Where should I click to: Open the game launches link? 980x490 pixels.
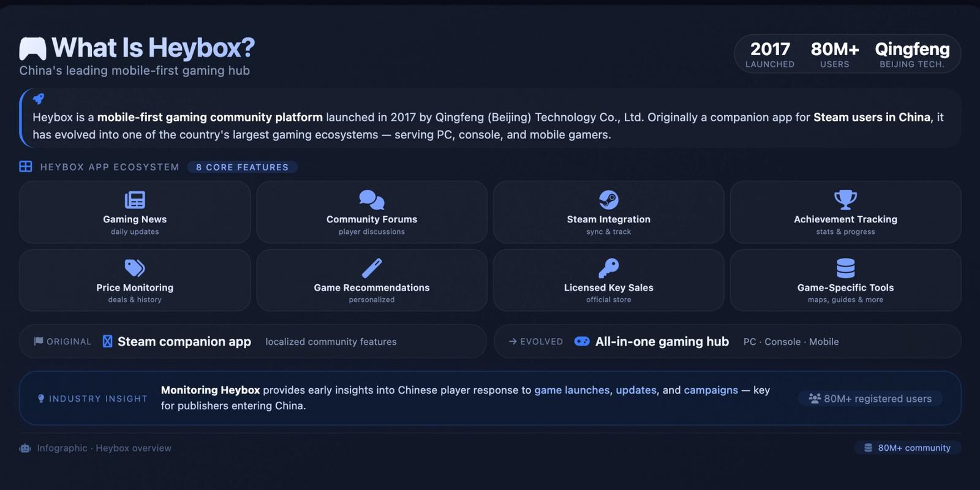click(572, 390)
